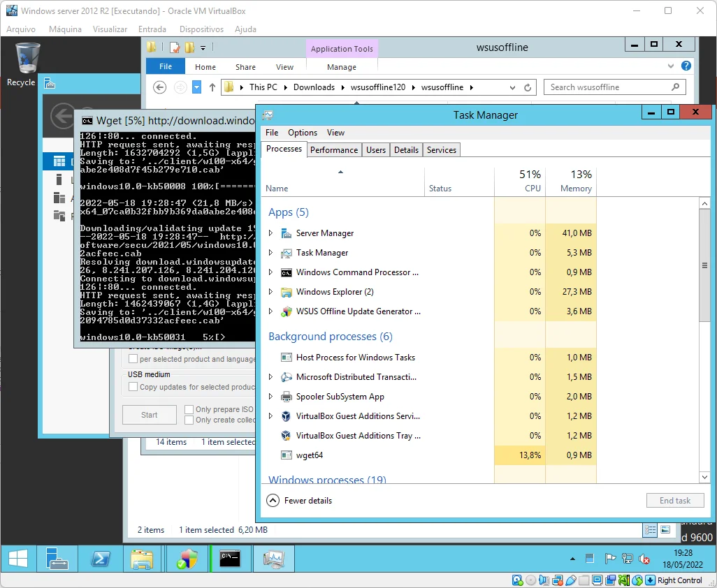
Task: Open File Explorer from the taskbar
Action: 142,558
